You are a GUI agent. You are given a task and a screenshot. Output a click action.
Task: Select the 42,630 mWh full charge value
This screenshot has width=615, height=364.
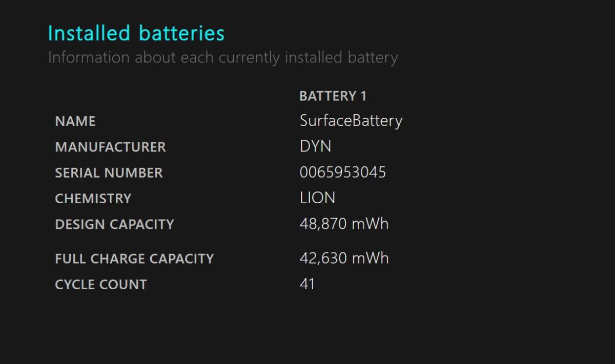344,258
